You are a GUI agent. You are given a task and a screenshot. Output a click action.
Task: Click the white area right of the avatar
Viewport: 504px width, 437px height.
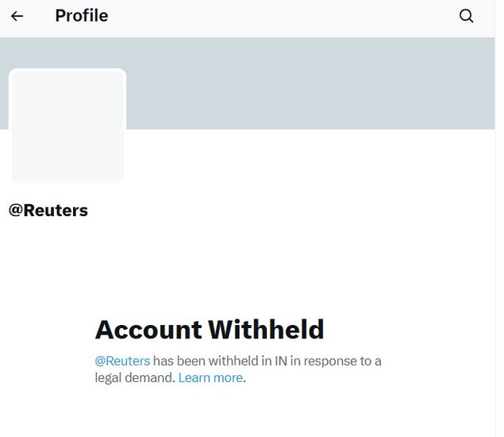click(x=317, y=159)
